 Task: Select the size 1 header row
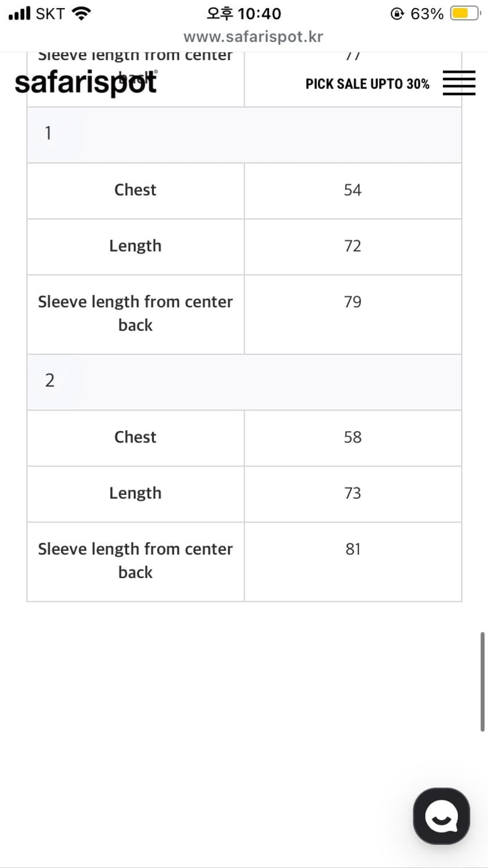coord(244,134)
